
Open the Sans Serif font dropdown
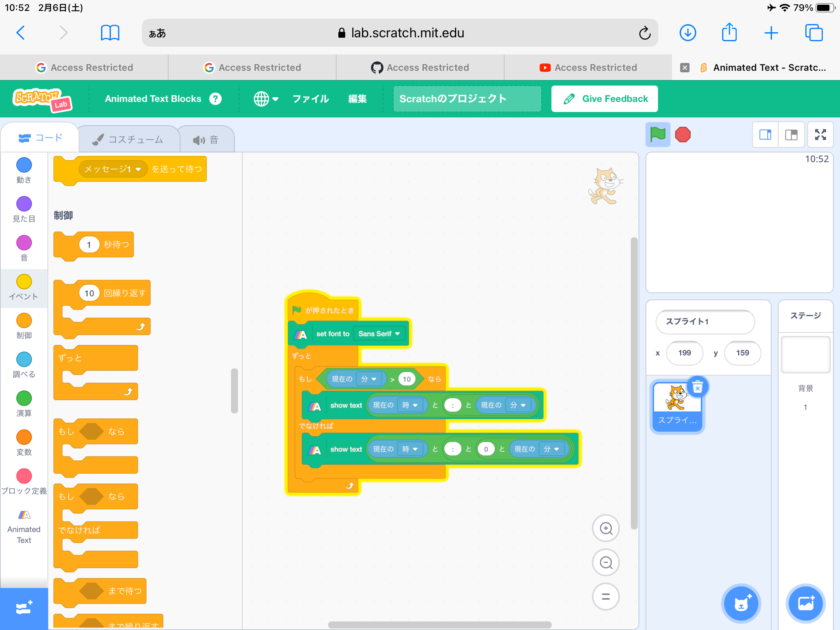tap(379, 333)
